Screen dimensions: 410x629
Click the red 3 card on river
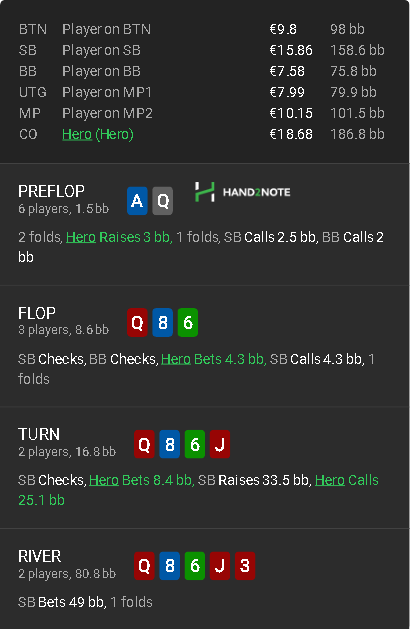pos(245,566)
